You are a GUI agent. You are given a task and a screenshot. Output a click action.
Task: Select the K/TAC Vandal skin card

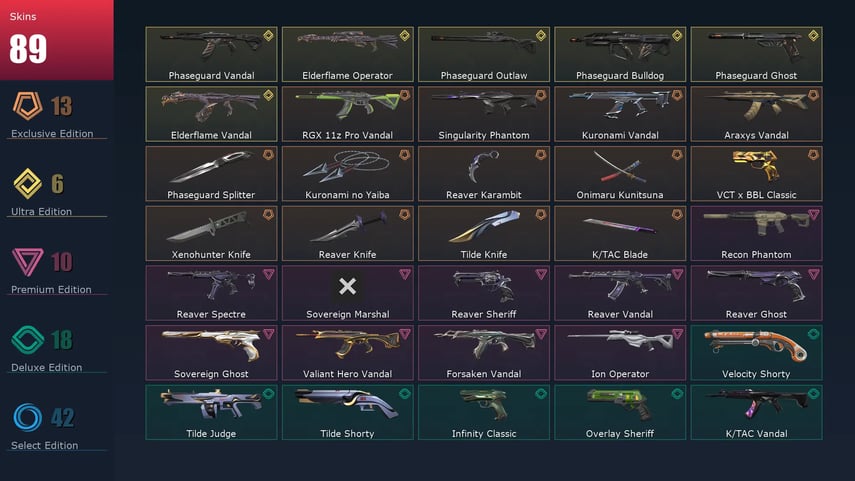click(x=756, y=412)
